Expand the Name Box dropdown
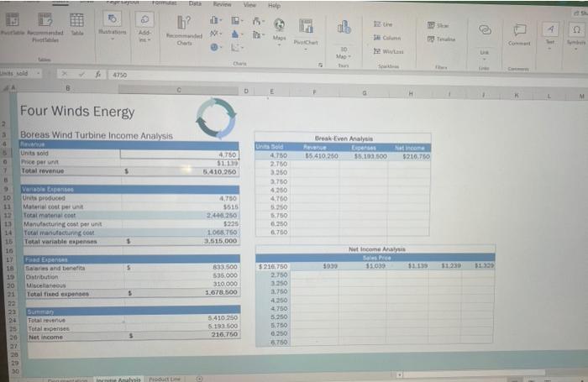The height and width of the screenshot is (382, 588). (39, 74)
